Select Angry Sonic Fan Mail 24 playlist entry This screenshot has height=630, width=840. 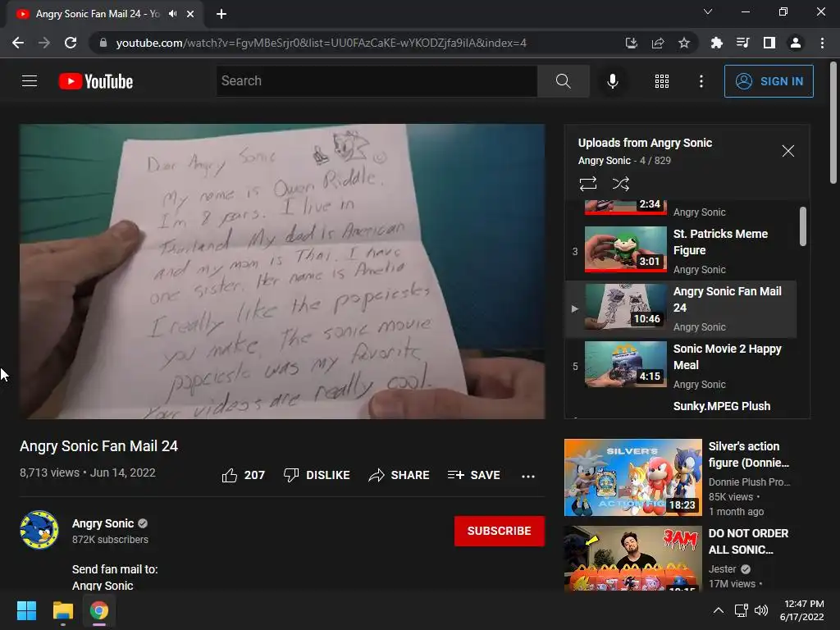(x=681, y=309)
